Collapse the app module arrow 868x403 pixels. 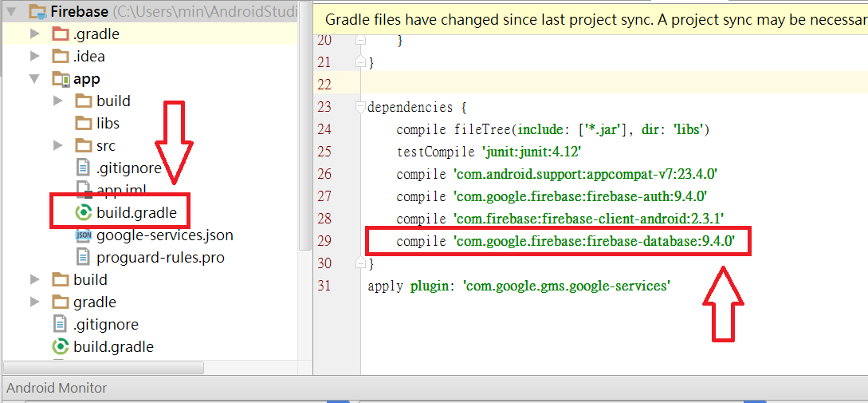[35, 79]
